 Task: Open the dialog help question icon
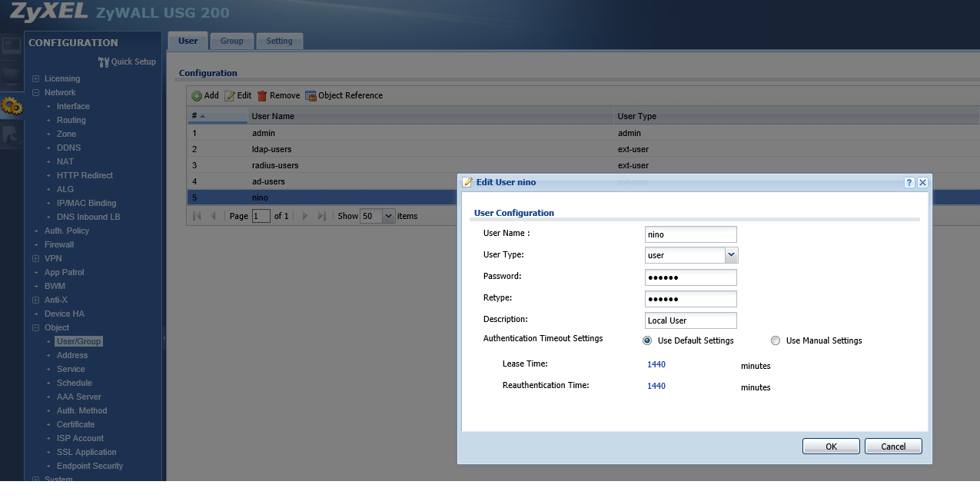[909, 182]
